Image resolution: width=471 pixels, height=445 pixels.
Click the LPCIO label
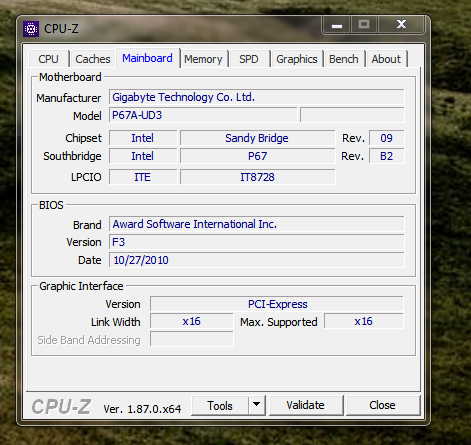tap(86, 177)
